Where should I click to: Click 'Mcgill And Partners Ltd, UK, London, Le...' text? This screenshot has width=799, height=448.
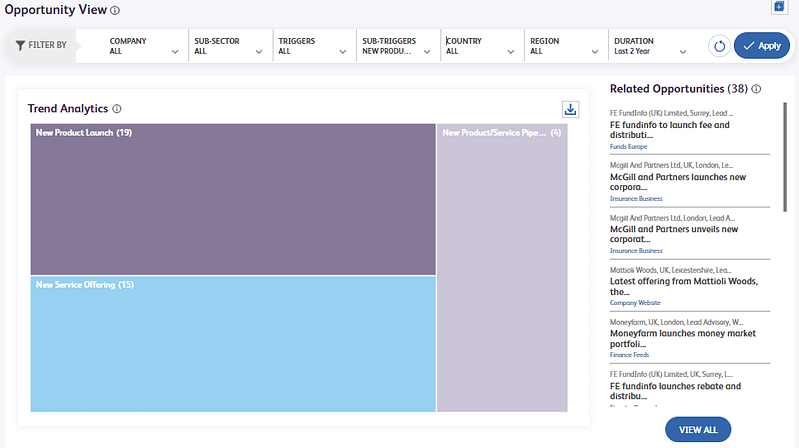click(671, 165)
